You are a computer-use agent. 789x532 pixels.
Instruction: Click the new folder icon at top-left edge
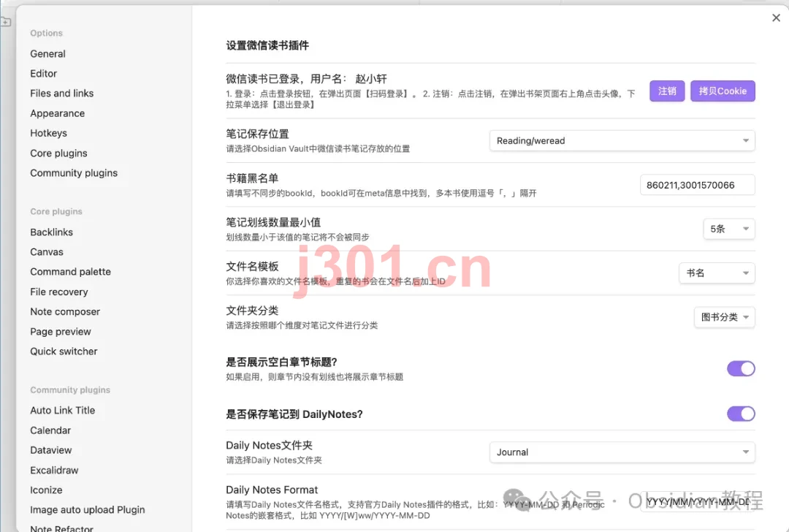click(5, 22)
